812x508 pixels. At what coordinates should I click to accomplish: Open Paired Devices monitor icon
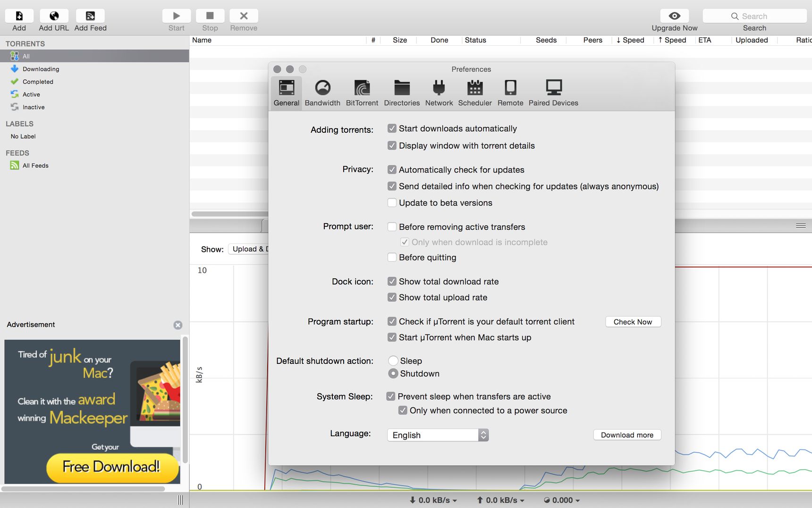[553, 93]
